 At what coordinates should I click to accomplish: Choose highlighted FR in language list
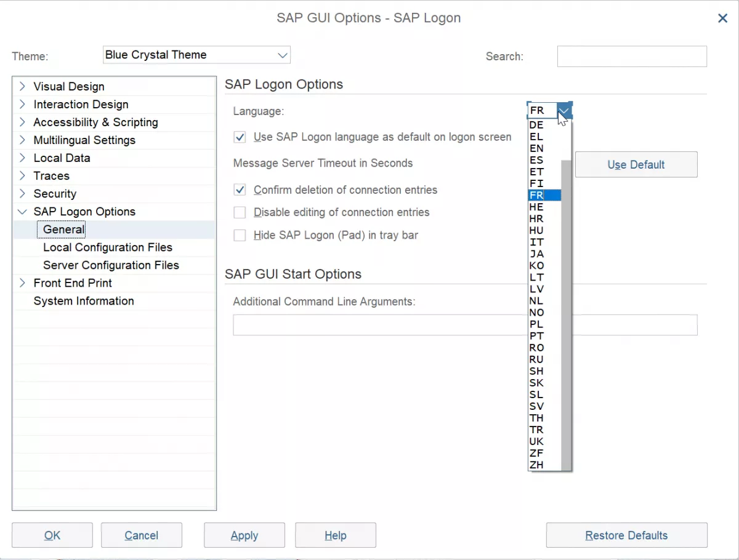[544, 195]
